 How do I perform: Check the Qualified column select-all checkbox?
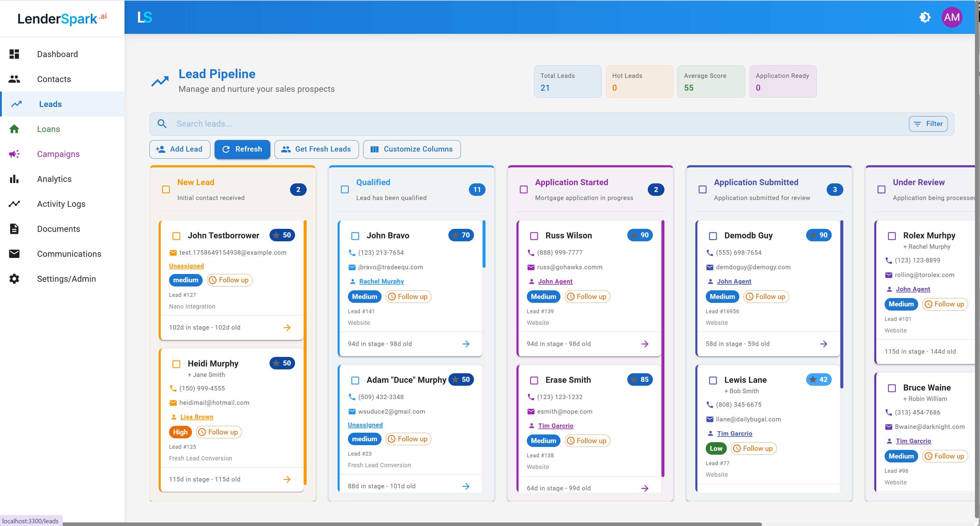(x=344, y=189)
